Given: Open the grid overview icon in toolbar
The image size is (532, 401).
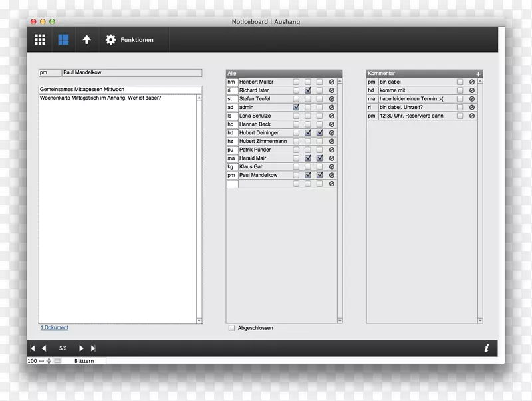Looking at the screenshot, I should click(40, 40).
